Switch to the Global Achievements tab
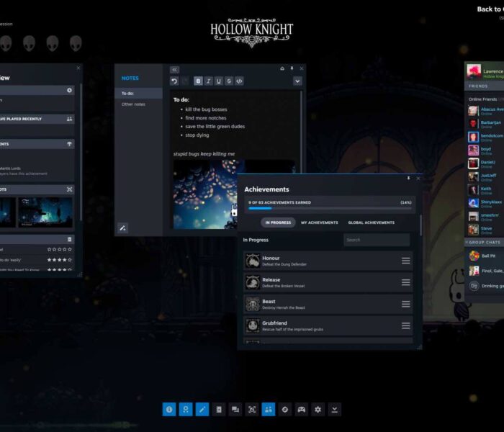Image resolution: width=504 pixels, height=432 pixels. pos(372,222)
